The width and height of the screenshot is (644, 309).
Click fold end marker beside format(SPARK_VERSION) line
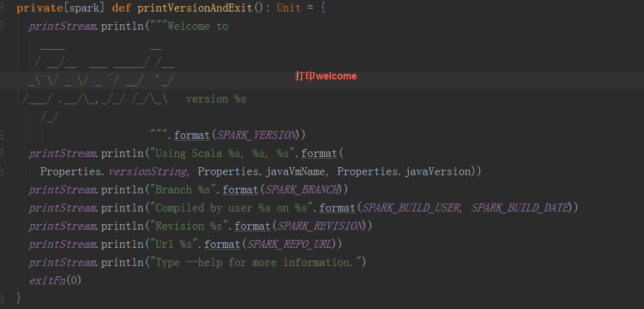[x=1, y=135]
